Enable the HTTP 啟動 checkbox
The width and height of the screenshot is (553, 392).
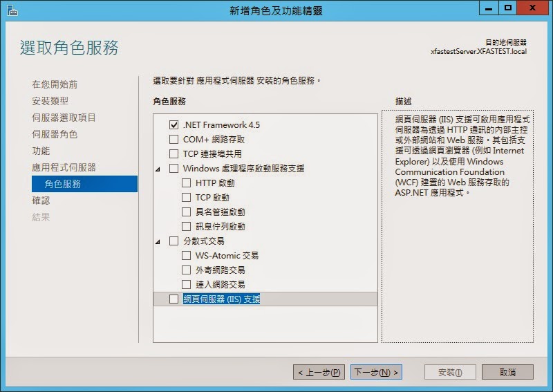pyautogui.click(x=186, y=183)
